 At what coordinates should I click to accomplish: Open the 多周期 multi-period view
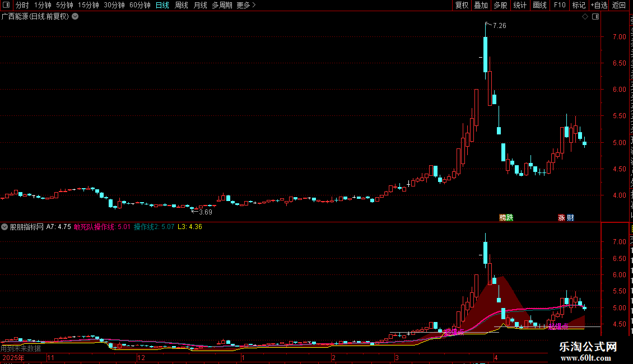[x=222, y=5]
